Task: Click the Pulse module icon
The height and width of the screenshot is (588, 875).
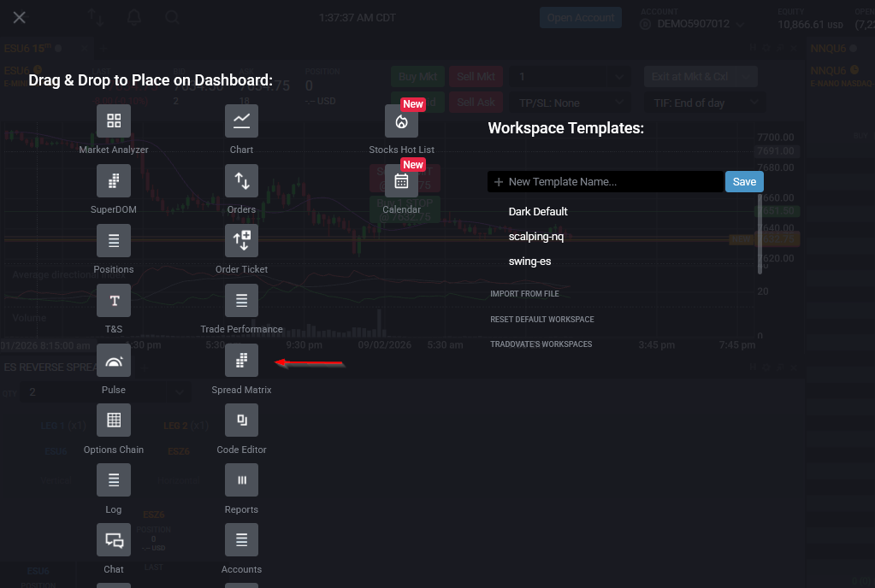Action: tap(113, 361)
